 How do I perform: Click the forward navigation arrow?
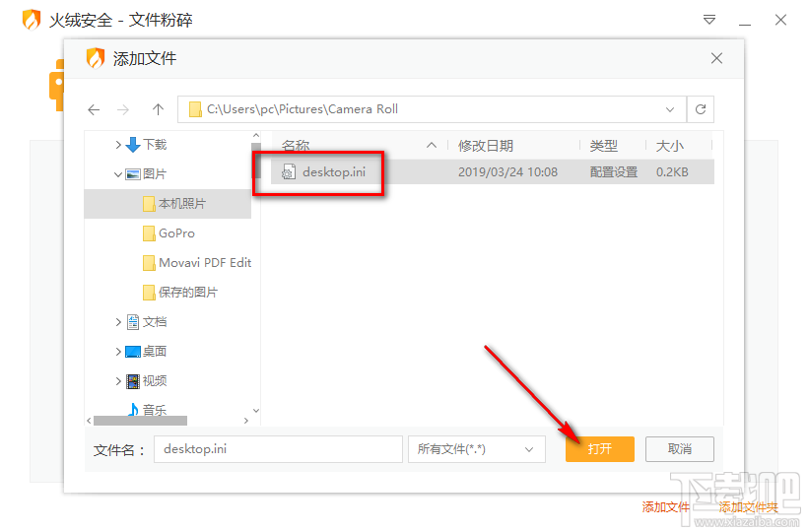(123, 109)
